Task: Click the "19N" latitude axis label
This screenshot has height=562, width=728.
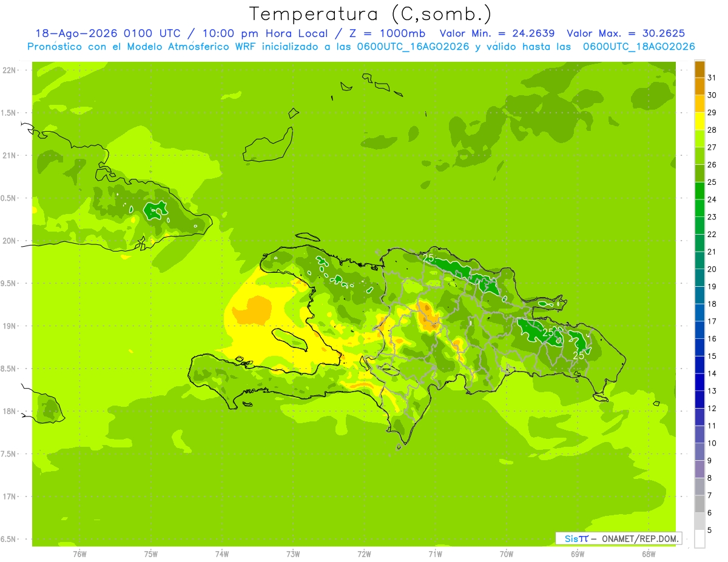Action: pos(10,326)
